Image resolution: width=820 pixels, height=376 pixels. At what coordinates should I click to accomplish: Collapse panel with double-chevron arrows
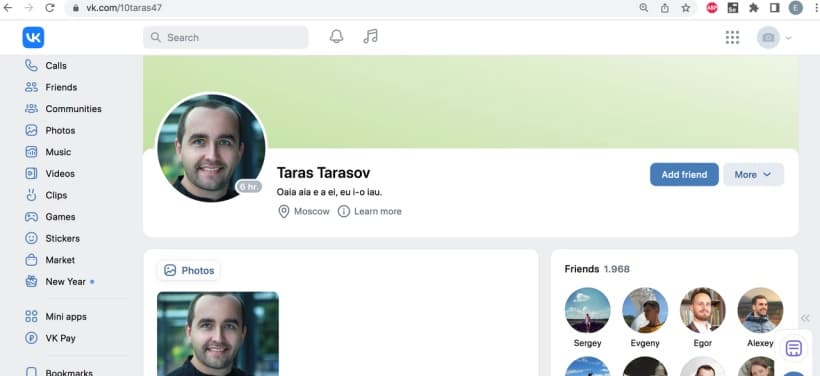[805, 318]
